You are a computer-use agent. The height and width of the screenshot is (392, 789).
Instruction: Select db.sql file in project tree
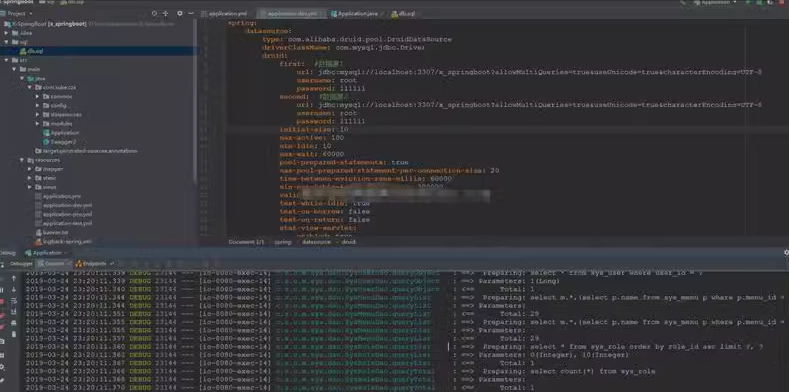coord(35,51)
